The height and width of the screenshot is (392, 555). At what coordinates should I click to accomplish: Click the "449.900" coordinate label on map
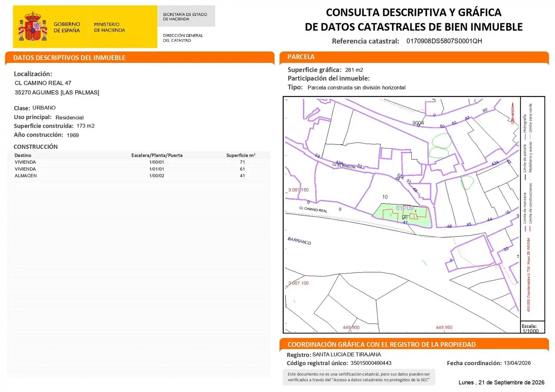click(x=351, y=327)
